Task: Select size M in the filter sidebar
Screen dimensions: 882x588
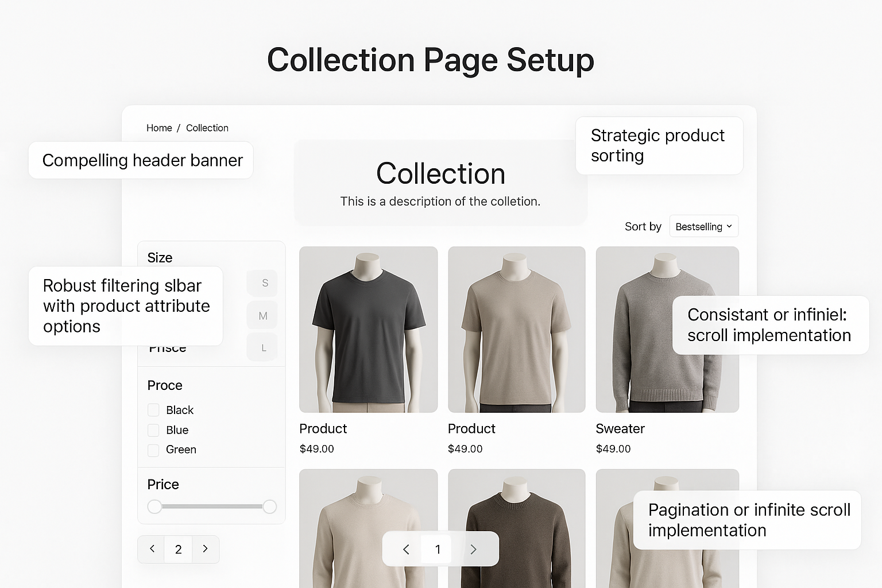Action: [262, 315]
